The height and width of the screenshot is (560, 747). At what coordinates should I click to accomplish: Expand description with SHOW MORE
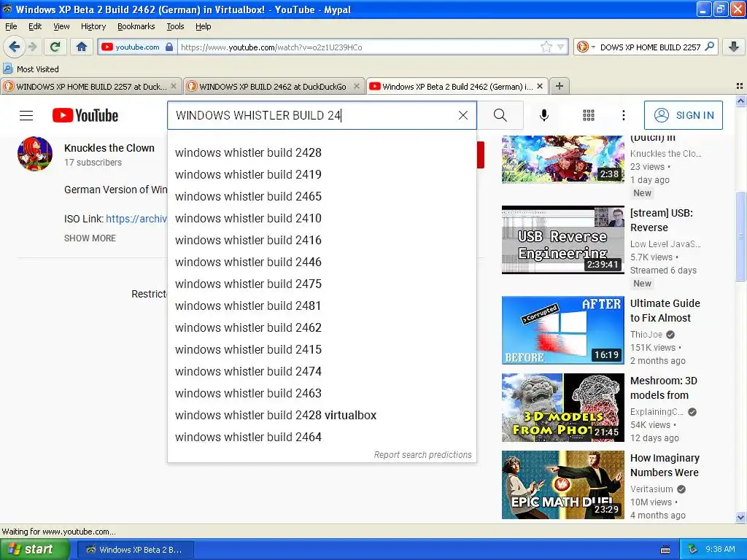click(90, 238)
